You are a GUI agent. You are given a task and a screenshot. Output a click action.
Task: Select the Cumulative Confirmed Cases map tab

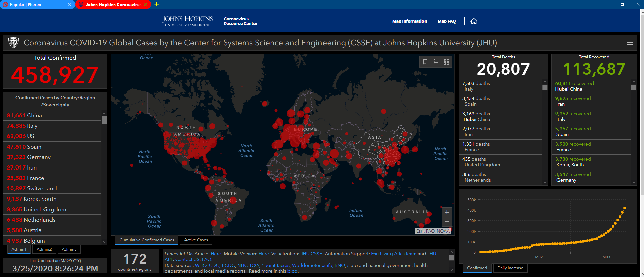tap(147, 240)
